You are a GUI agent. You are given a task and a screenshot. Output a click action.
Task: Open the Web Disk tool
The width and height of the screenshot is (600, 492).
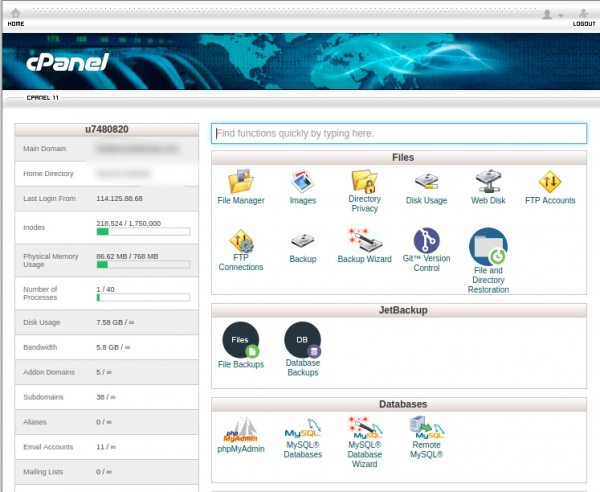tap(488, 183)
